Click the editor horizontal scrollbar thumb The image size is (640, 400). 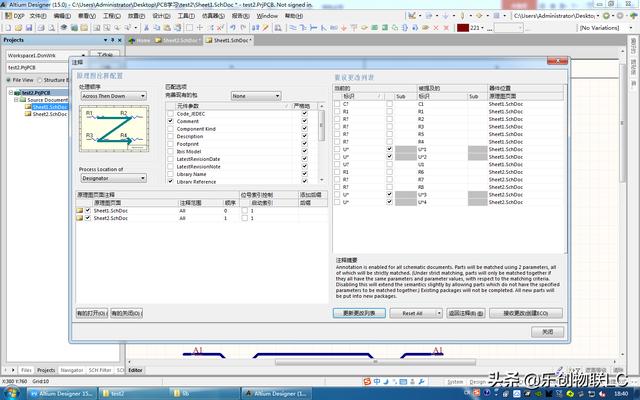tap(375, 362)
